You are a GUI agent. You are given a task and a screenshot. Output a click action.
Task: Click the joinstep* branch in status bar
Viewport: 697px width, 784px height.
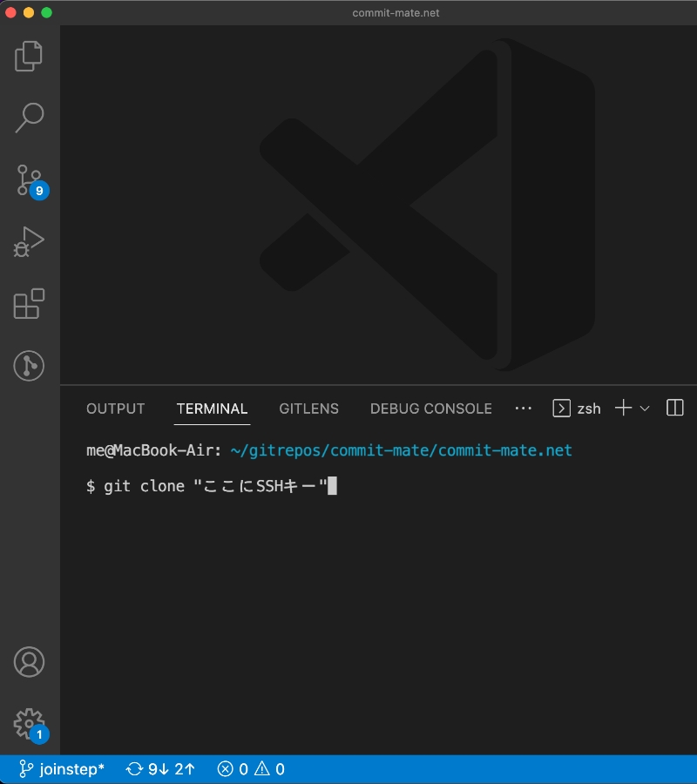(x=61, y=769)
